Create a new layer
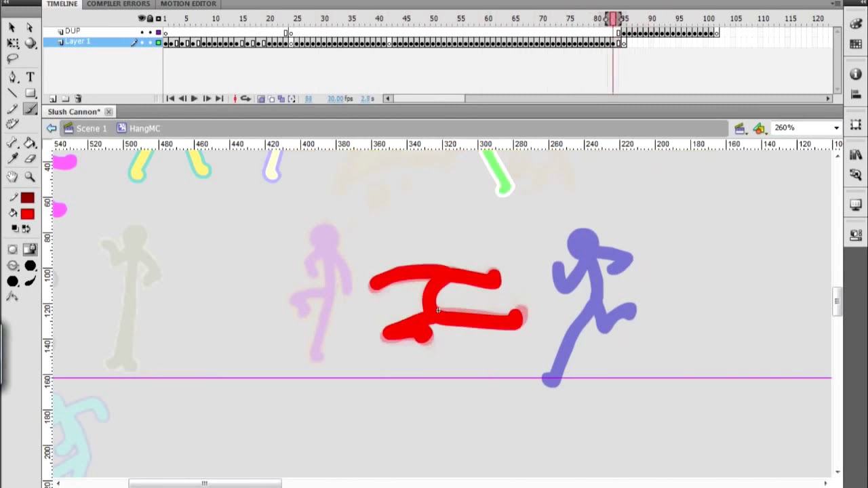Screen dimensions: 868x488 click(53, 99)
